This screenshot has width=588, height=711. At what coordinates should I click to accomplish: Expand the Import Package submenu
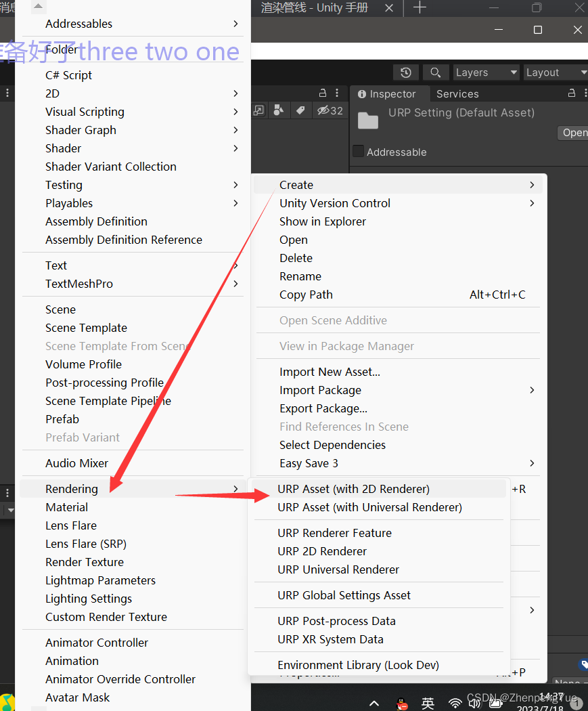399,390
